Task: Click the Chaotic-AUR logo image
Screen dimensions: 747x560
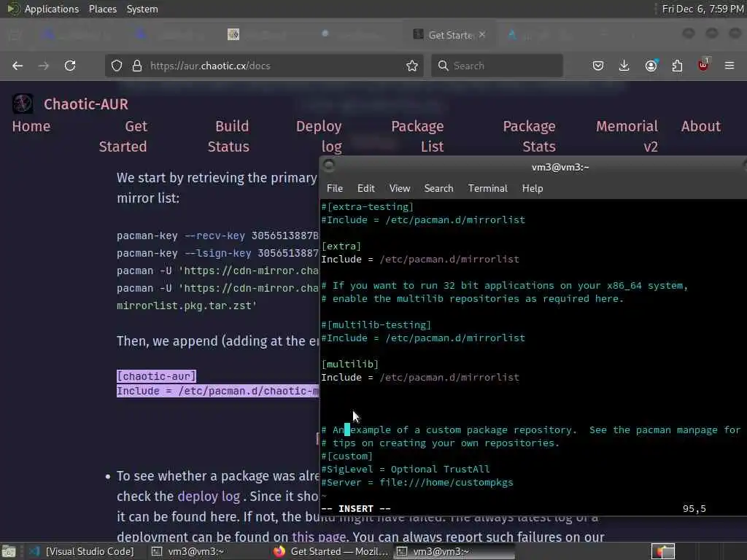Action: (x=23, y=104)
